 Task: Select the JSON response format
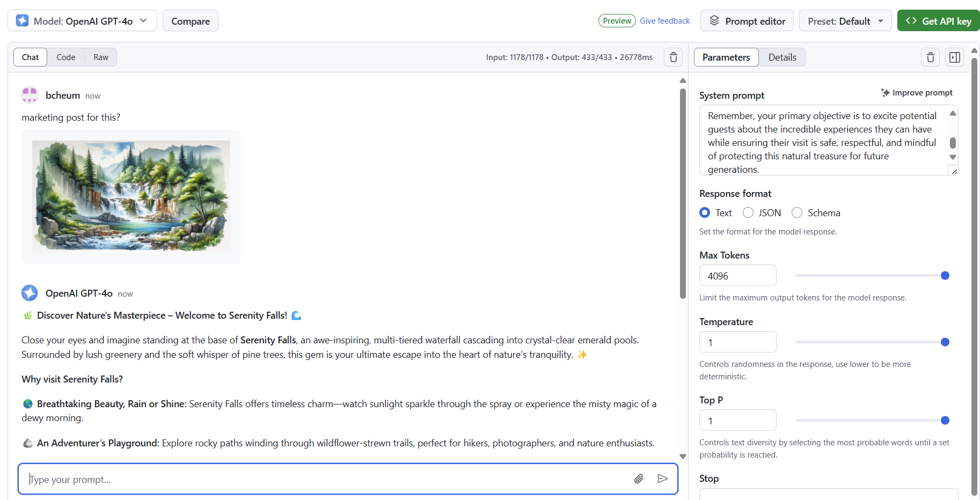click(748, 213)
